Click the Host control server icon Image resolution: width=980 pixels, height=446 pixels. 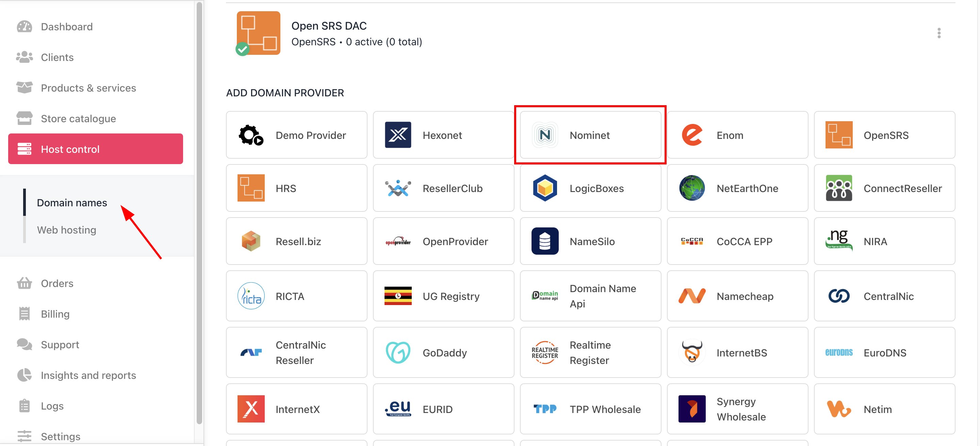point(24,149)
